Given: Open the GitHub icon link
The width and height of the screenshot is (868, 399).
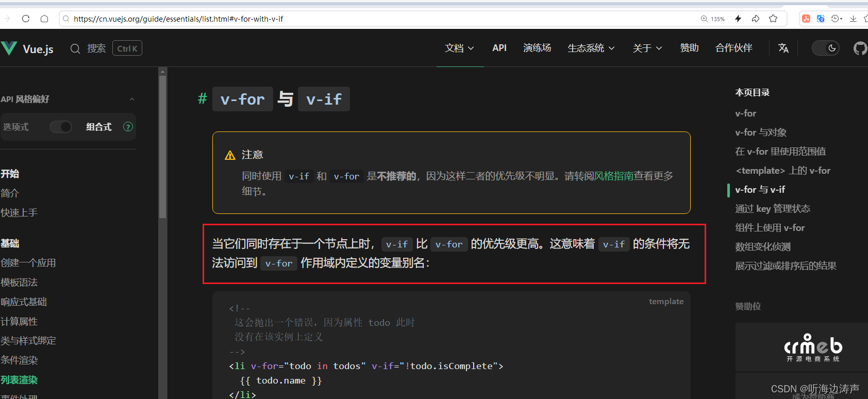Looking at the screenshot, I should [860, 48].
